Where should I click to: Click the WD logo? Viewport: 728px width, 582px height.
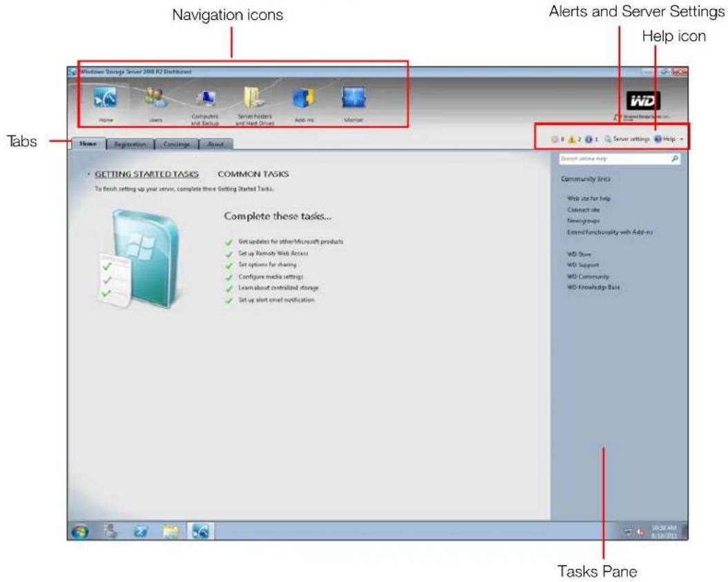tap(643, 100)
